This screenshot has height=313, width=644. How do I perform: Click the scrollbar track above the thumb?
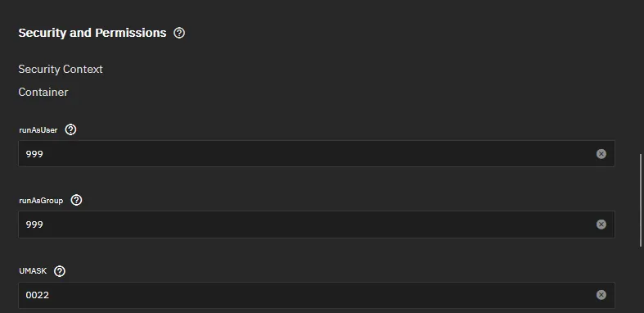(641, 77)
